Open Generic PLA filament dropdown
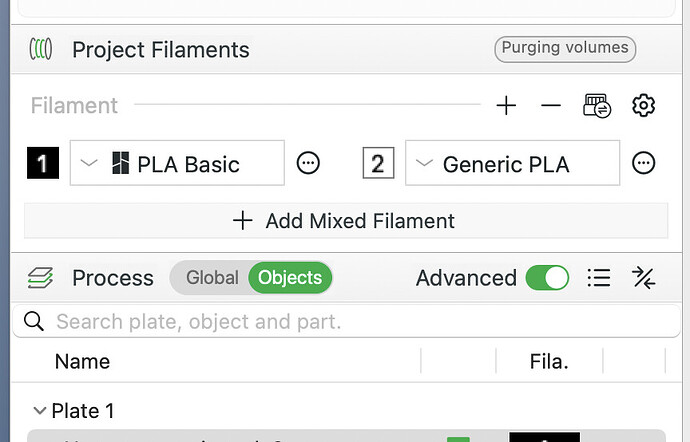The image size is (690, 442). click(513, 163)
